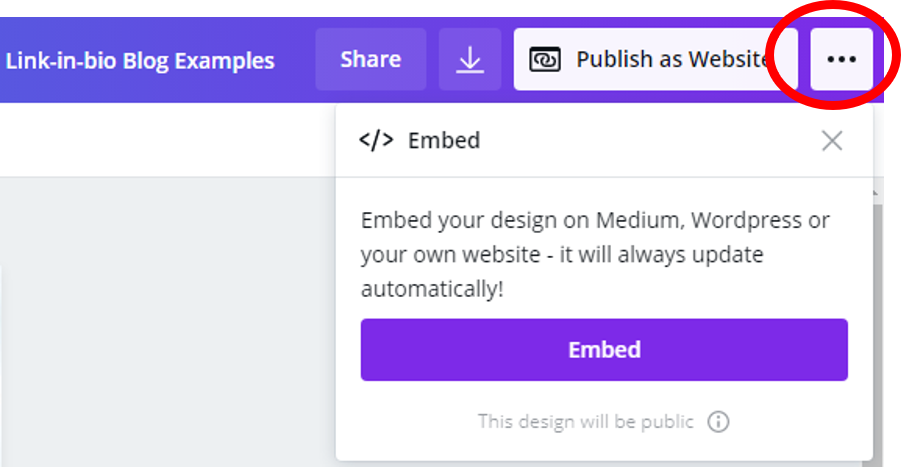The width and height of the screenshot is (901, 467).
Task: Click the embed description paragraph
Action: click(595, 254)
